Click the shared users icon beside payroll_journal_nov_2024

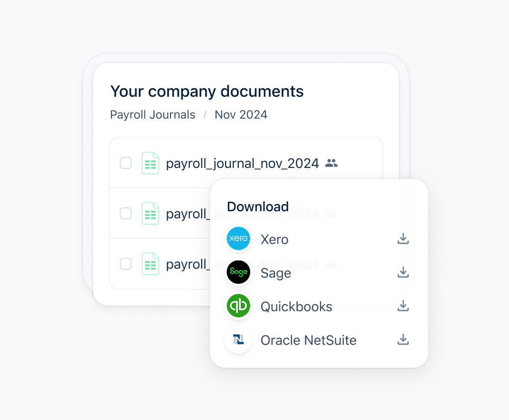(331, 163)
